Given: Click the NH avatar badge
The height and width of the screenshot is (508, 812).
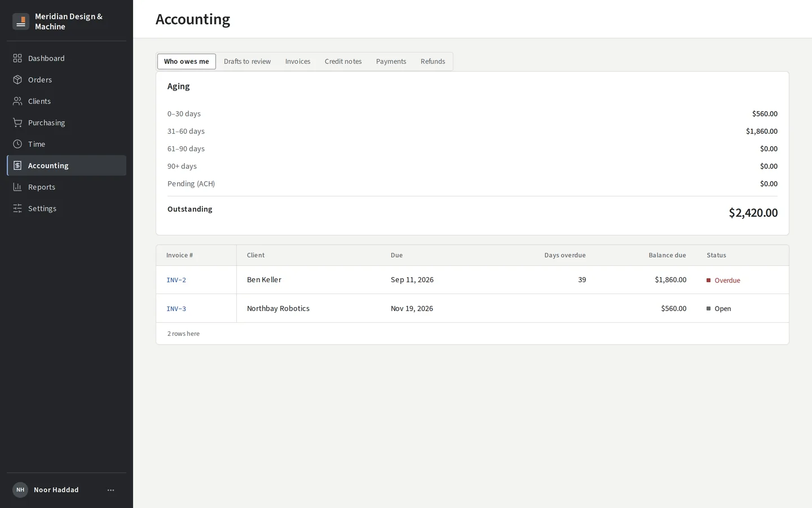Looking at the screenshot, I should (20, 490).
